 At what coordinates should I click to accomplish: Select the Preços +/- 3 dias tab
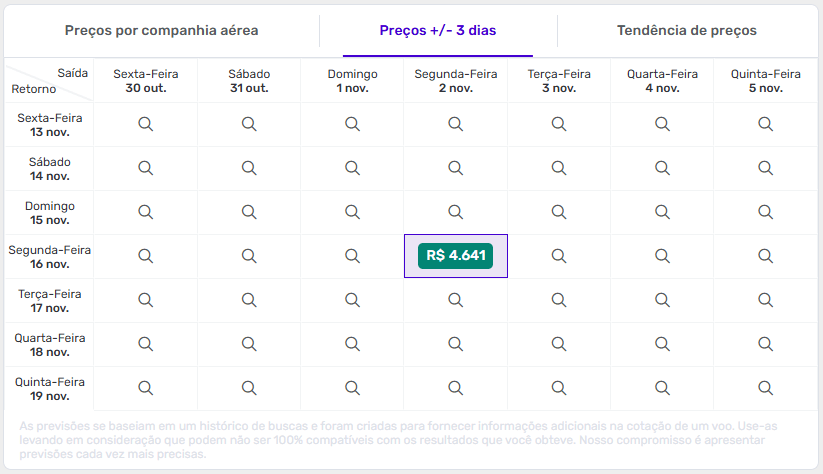coord(438,31)
